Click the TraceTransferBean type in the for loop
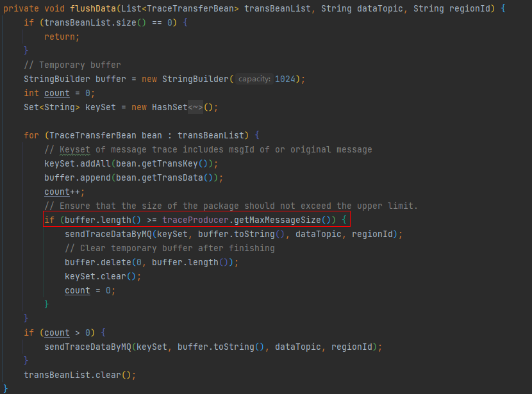 point(93,135)
